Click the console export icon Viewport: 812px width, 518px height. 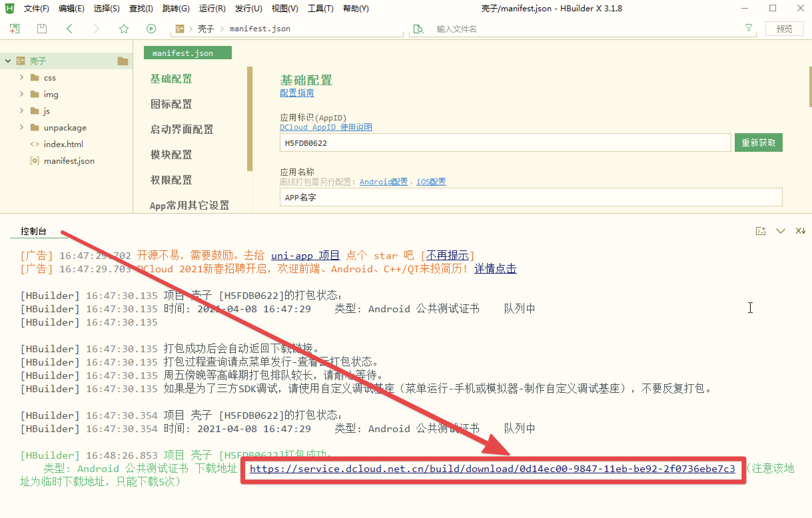pyautogui.click(x=760, y=231)
